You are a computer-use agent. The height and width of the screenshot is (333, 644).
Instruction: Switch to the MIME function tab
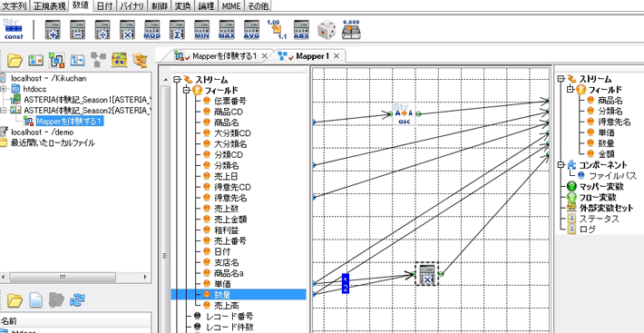click(x=231, y=6)
